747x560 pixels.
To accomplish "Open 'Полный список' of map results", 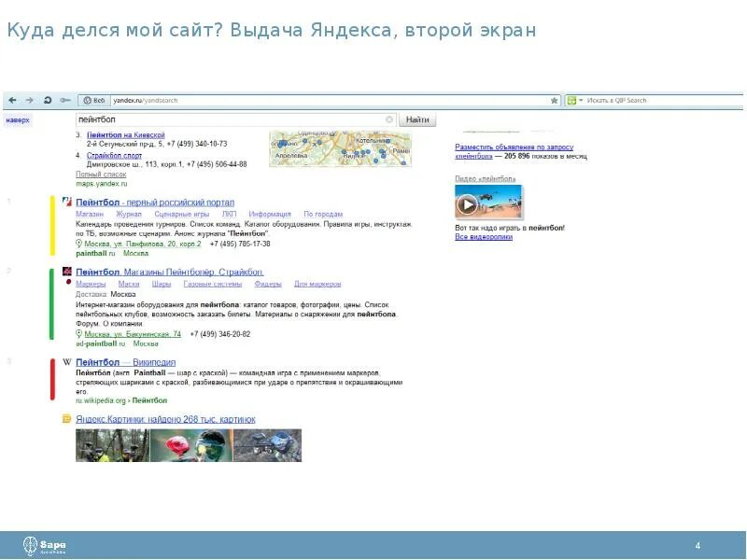I will pyautogui.click(x=101, y=175).
